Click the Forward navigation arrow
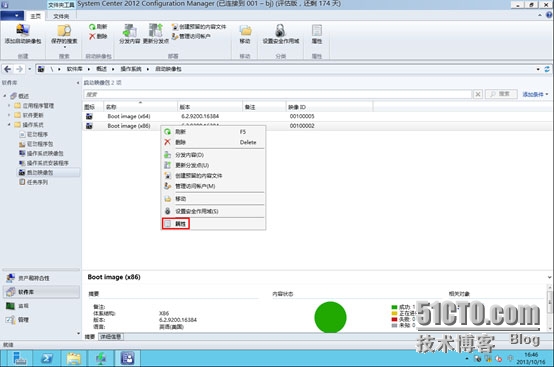The image size is (554, 367). click(x=20, y=69)
